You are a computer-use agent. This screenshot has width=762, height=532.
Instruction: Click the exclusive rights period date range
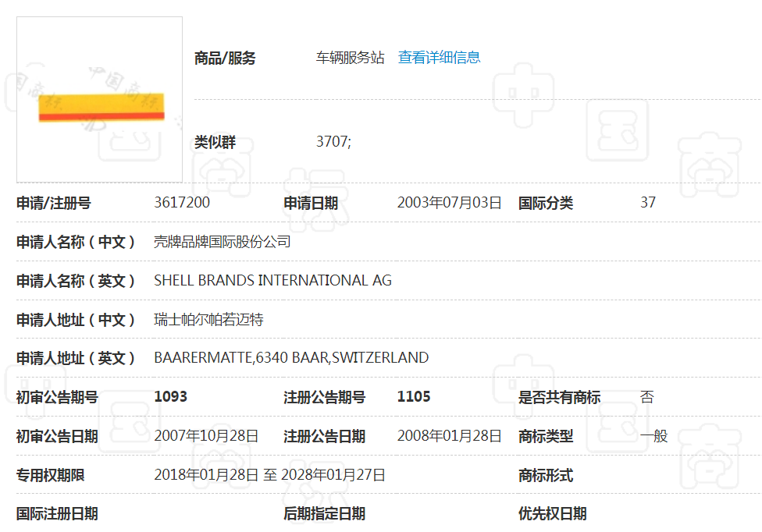click(x=269, y=475)
